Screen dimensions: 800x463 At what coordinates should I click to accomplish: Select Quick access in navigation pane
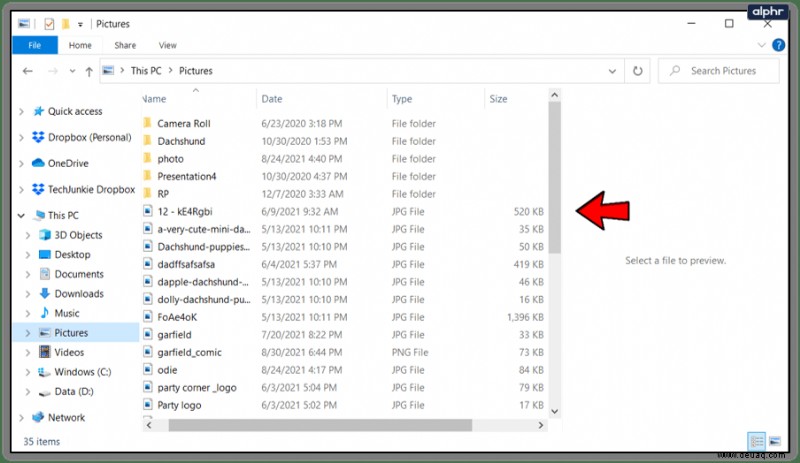pos(75,111)
